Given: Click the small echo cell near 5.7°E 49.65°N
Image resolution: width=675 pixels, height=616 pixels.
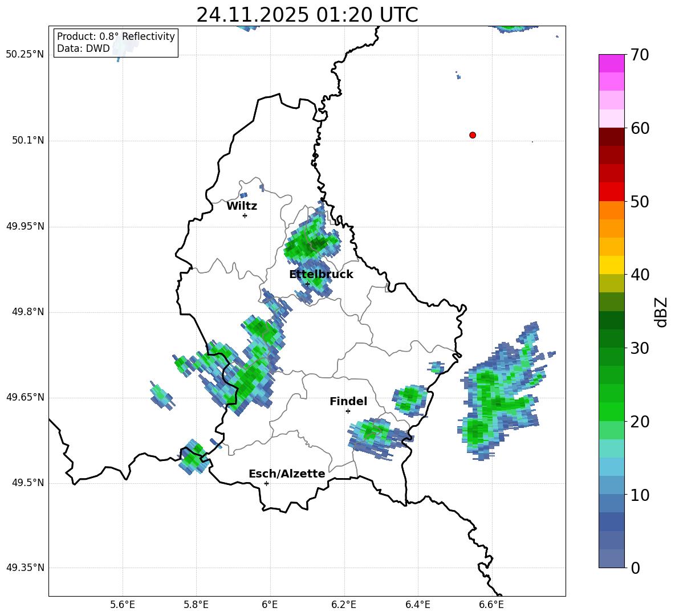Looking at the screenshot, I should pos(162,395).
